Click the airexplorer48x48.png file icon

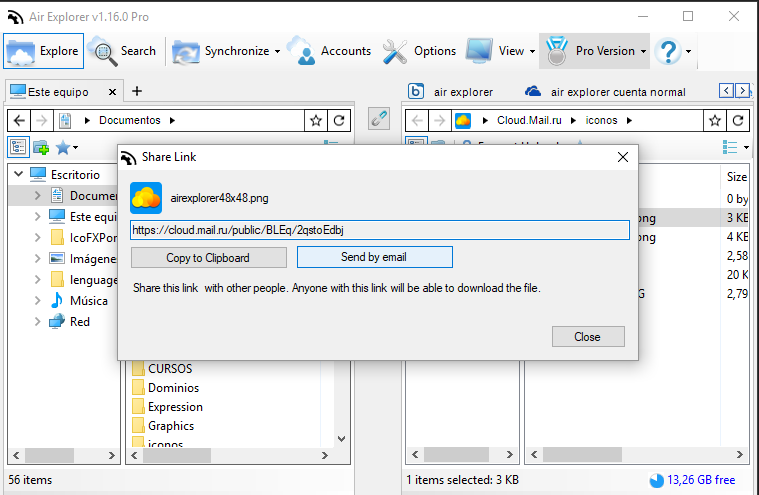pos(146,198)
